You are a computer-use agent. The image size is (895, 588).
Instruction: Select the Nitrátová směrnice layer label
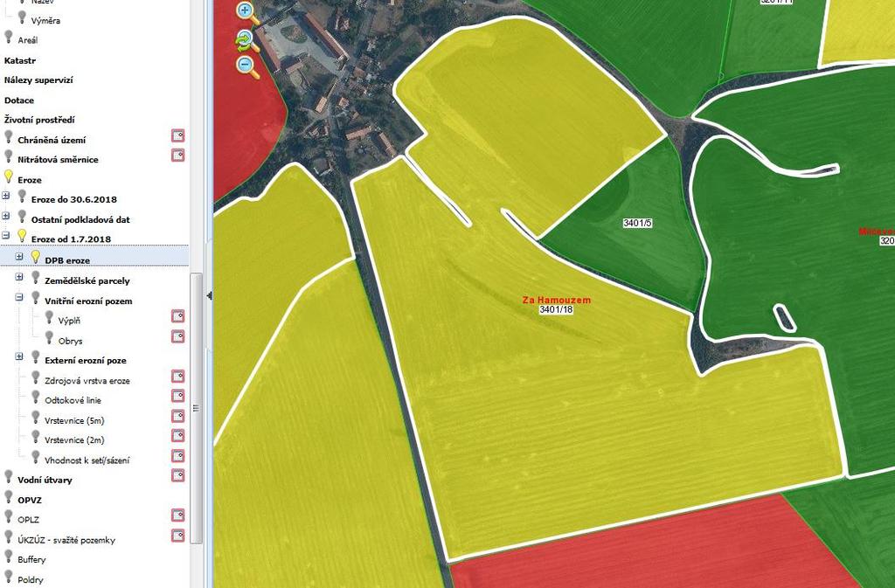point(58,160)
